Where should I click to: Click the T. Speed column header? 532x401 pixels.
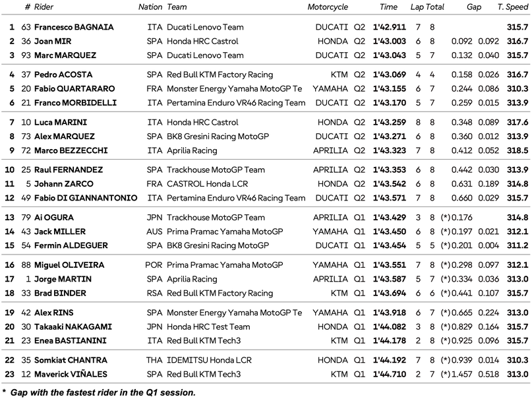(x=513, y=7)
